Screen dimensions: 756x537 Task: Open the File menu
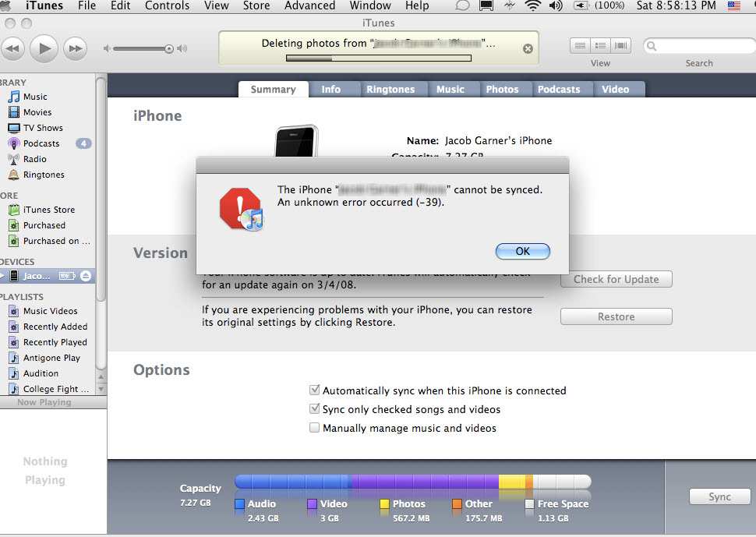point(87,6)
